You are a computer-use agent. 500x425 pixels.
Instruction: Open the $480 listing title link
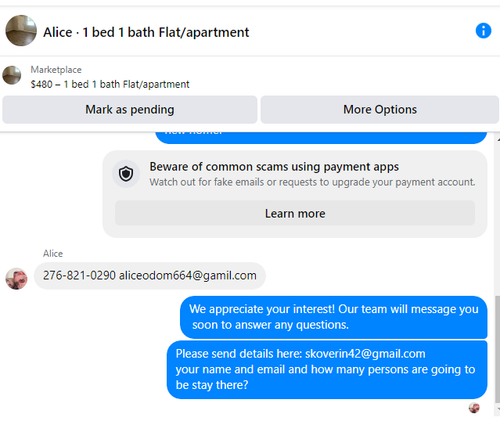[110, 84]
